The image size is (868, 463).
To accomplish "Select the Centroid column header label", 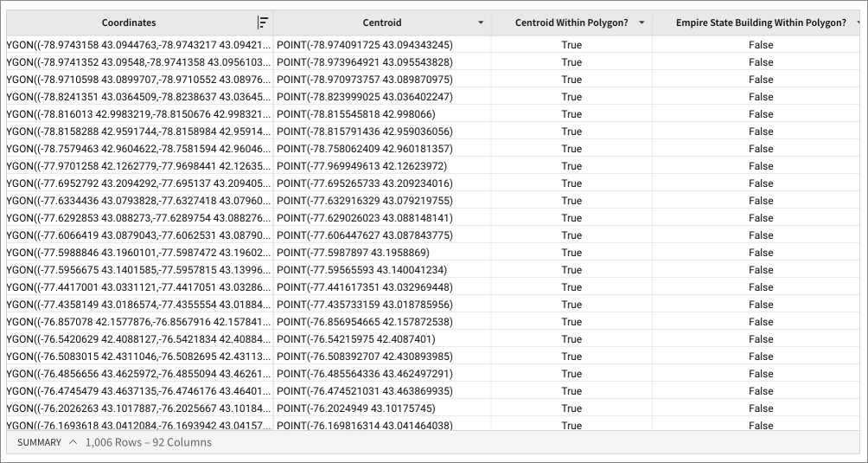I will pos(382,23).
